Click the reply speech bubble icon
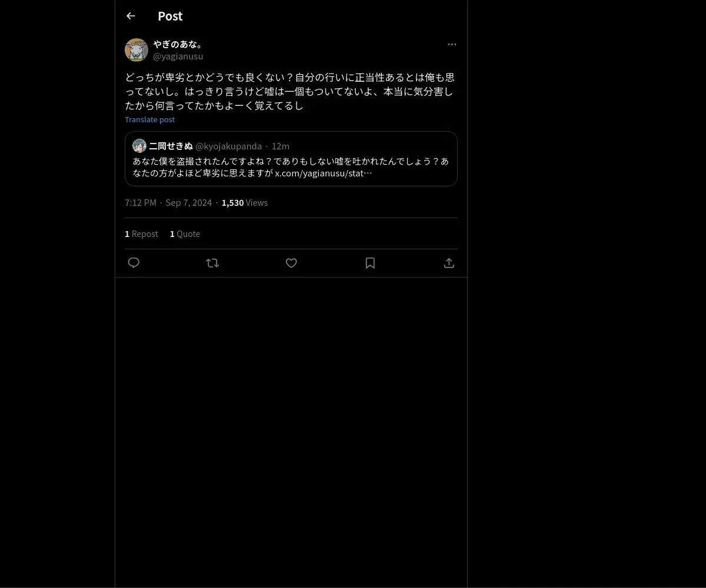This screenshot has height=588, width=706. coord(134,263)
